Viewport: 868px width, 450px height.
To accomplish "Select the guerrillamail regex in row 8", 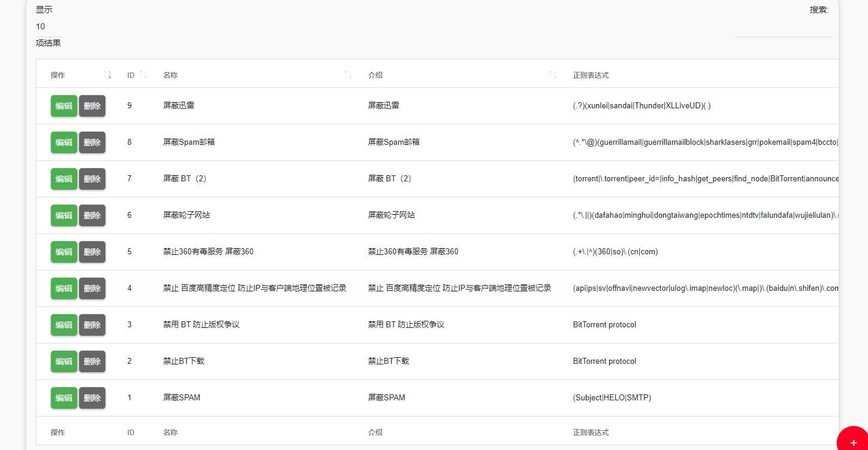I will [706, 142].
